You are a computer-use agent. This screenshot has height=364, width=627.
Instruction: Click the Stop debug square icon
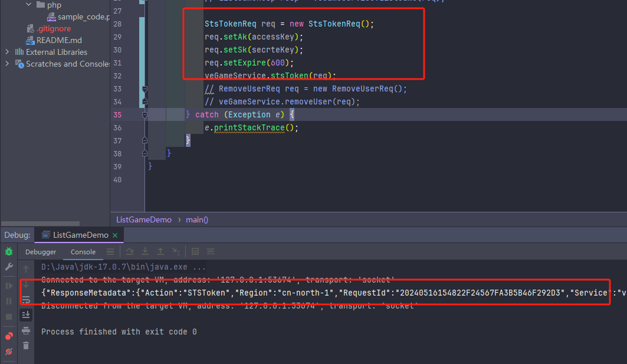(9, 317)
